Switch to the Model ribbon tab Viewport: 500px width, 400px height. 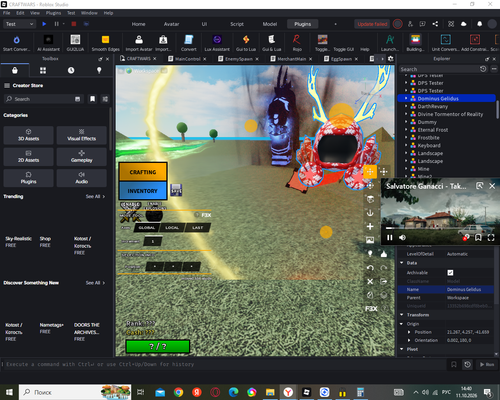point(270,24)
